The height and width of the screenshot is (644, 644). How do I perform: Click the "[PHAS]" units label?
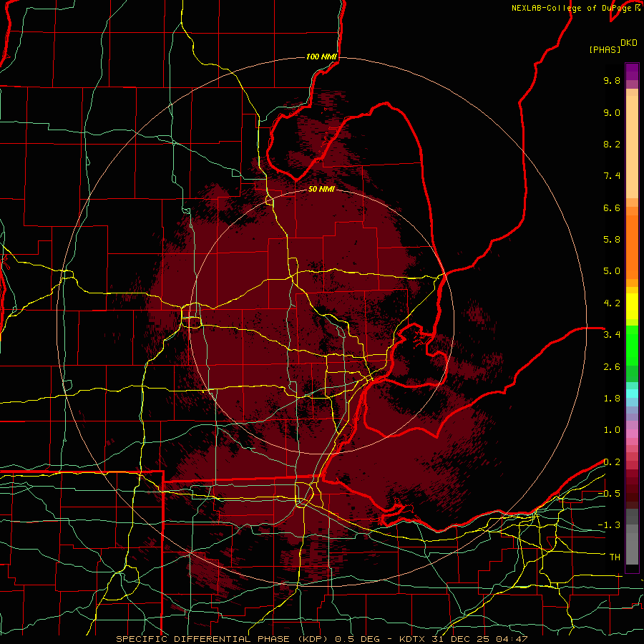(605, 49)
